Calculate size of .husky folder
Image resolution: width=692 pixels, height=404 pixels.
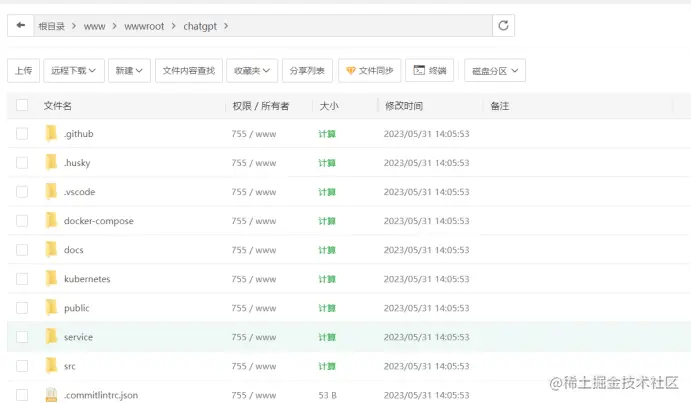pyautogui.click(x=327, y=162)
